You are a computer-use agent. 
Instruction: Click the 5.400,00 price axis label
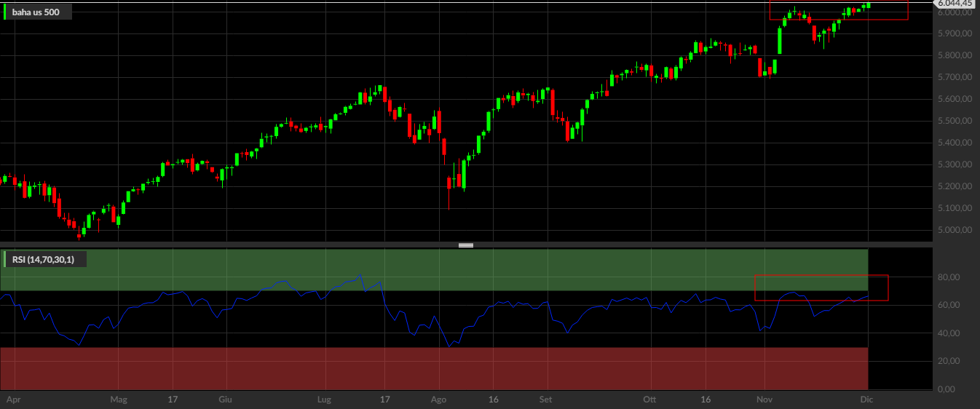(x=954, y=143)
